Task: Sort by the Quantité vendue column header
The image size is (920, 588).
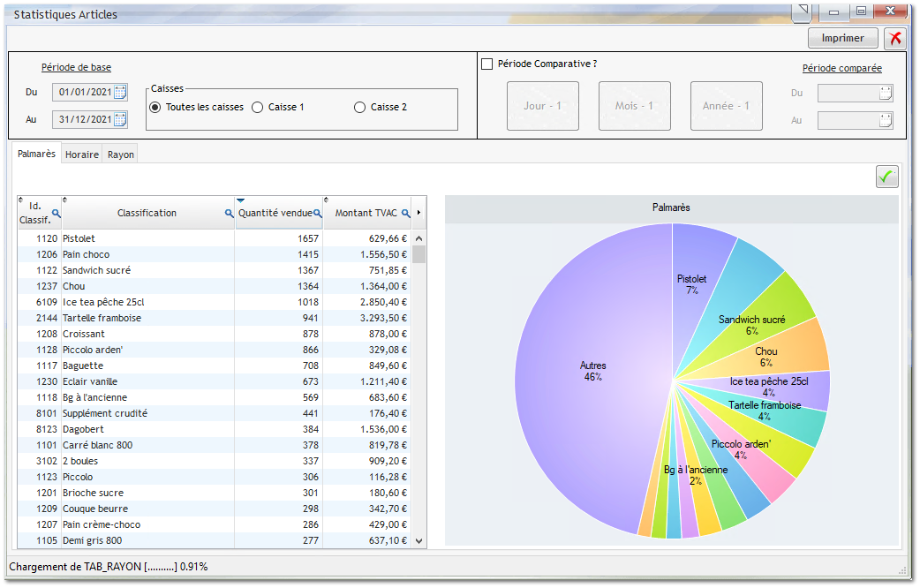Action: 274,214
